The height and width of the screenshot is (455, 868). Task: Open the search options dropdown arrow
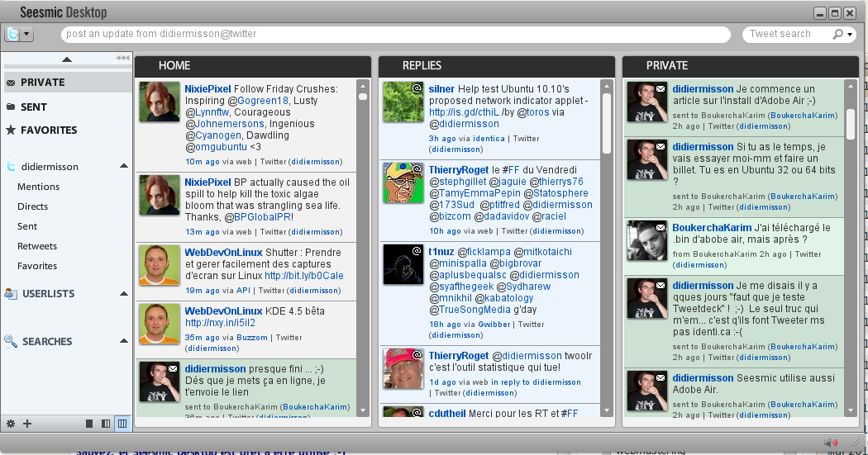[850, 35]
